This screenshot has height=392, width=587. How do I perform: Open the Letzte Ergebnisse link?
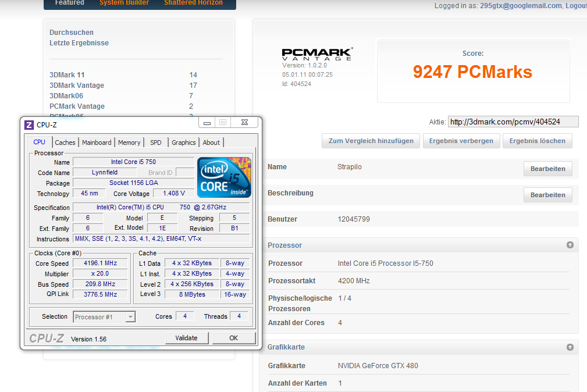79,43
